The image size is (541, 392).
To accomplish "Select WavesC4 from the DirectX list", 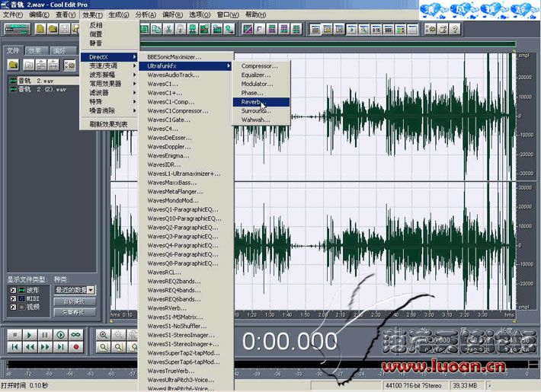I will click(x=185, y=129).
